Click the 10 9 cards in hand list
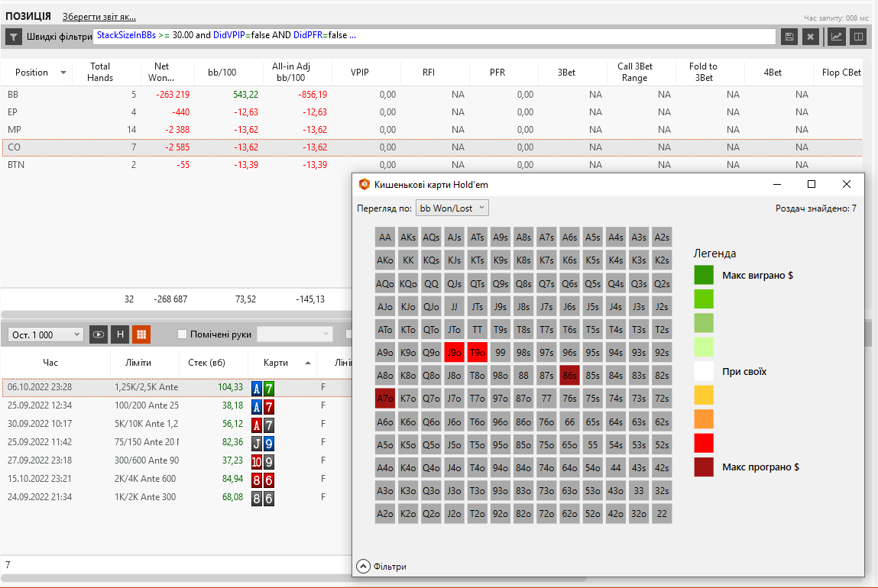878x588 pixels. pyautogui.click(x=263, y=462)
